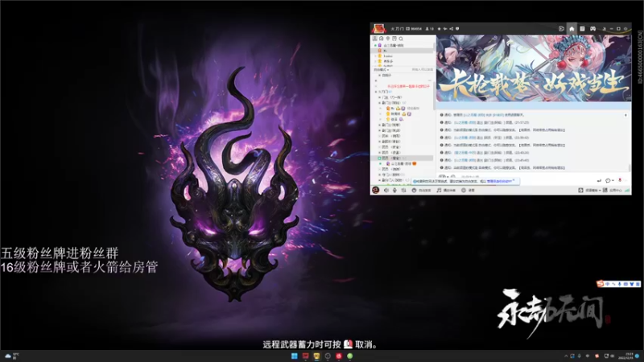Click the share icon in YY channel header
Viewport: 644px width, 362px height.
click(x=452, y=29)
